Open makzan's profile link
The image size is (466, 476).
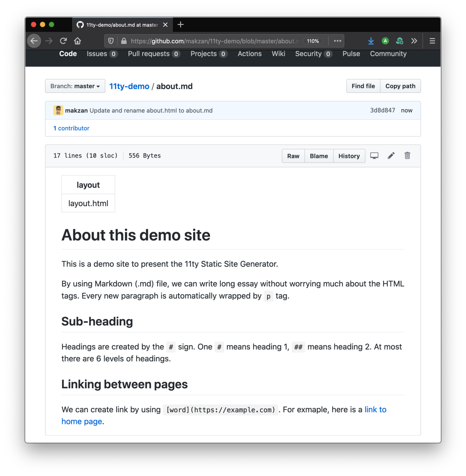coord(76,110)
